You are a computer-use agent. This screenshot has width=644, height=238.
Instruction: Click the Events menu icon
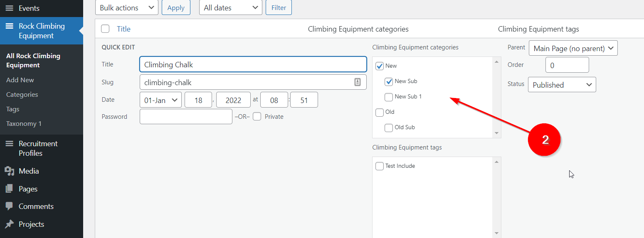click(9, 8)
